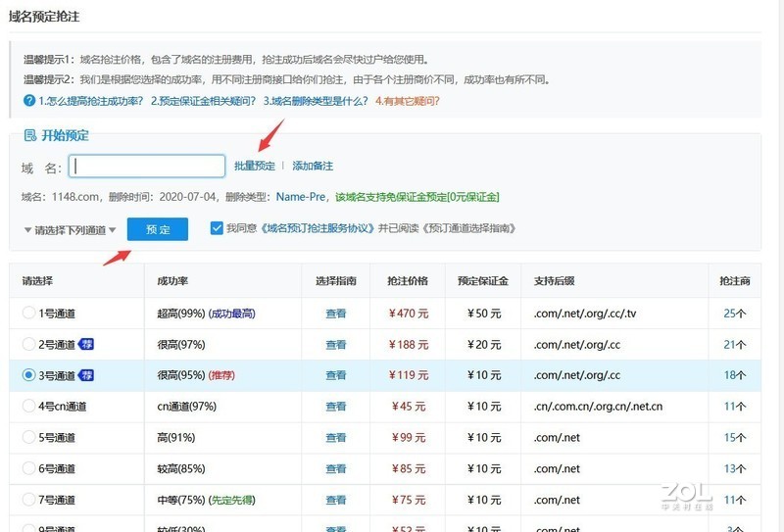Click the green 免保证金预定 notice text

(417, 197)
